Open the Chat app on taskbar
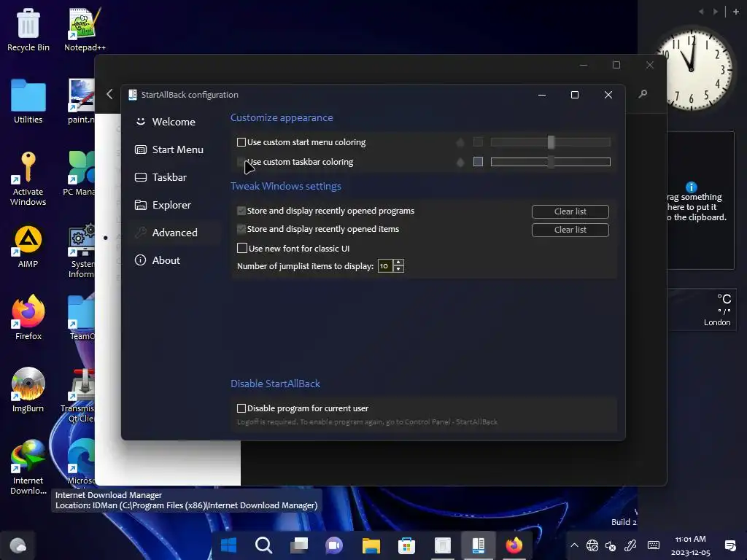 pos(334,545)
